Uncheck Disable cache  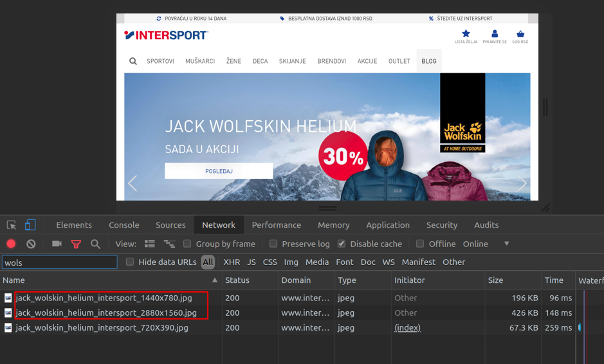pyautogui.click(x=342, y=244)
